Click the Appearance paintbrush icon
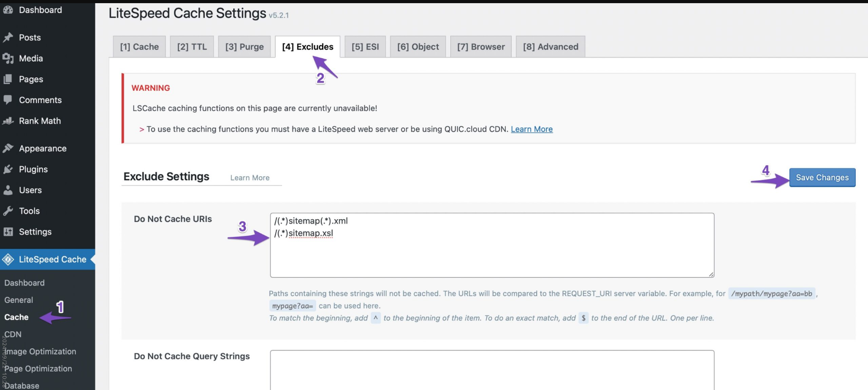Screen dimensions: 868x390 pyautogui.click(x=8, y=148)
